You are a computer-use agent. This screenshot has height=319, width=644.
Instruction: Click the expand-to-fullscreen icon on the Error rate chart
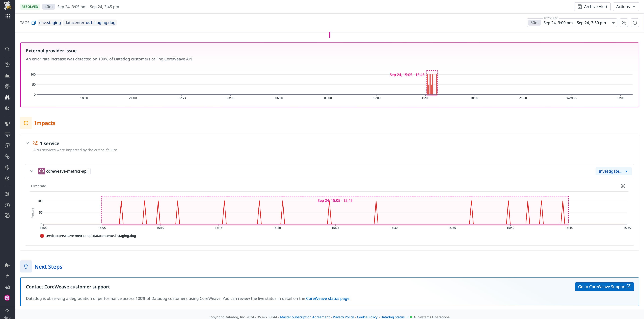623,186
